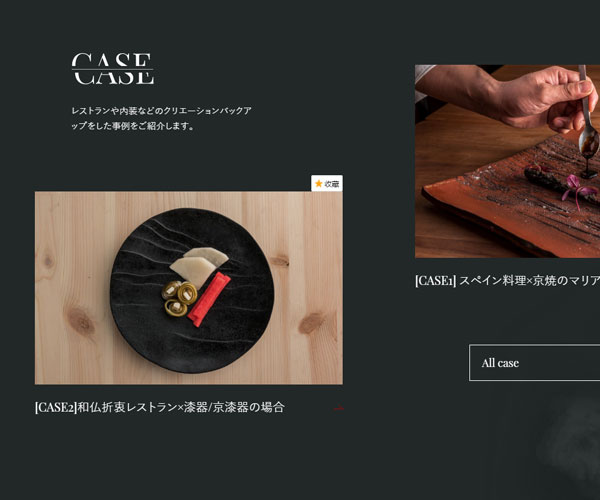Click the purple garnish on the terracotta plate
Screen dimensions: 600x500
point(578,189)
